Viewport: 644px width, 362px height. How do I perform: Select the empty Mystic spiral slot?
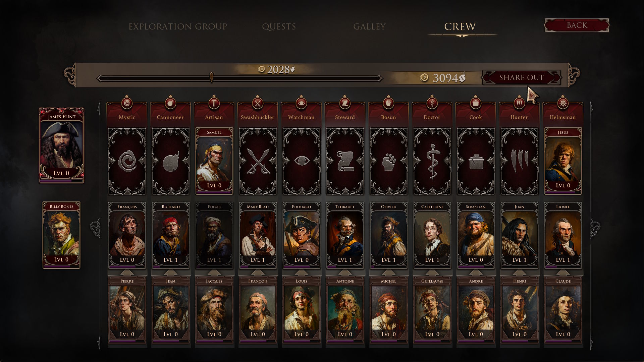pos(127,161)
